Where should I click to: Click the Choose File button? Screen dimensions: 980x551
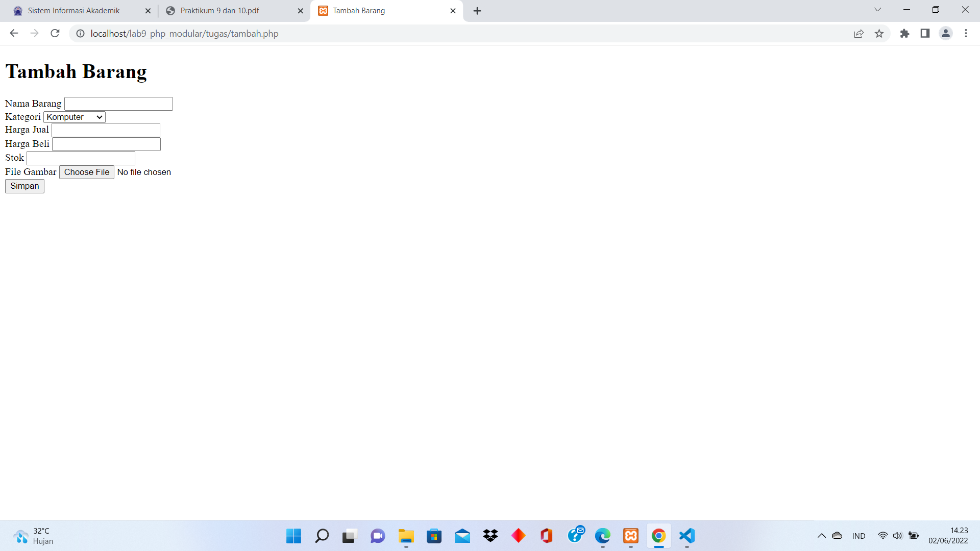coord(87,172)
